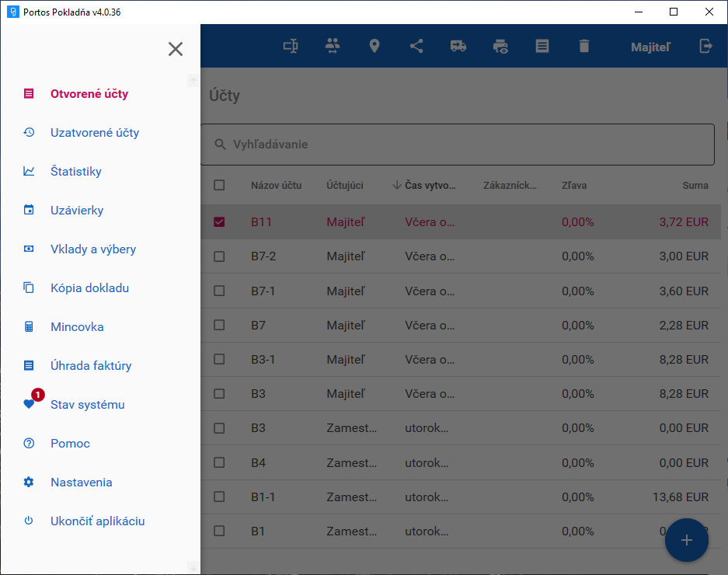Click the location pin icon in toolbar
The image size is (728, 575).
click(374, 46)
